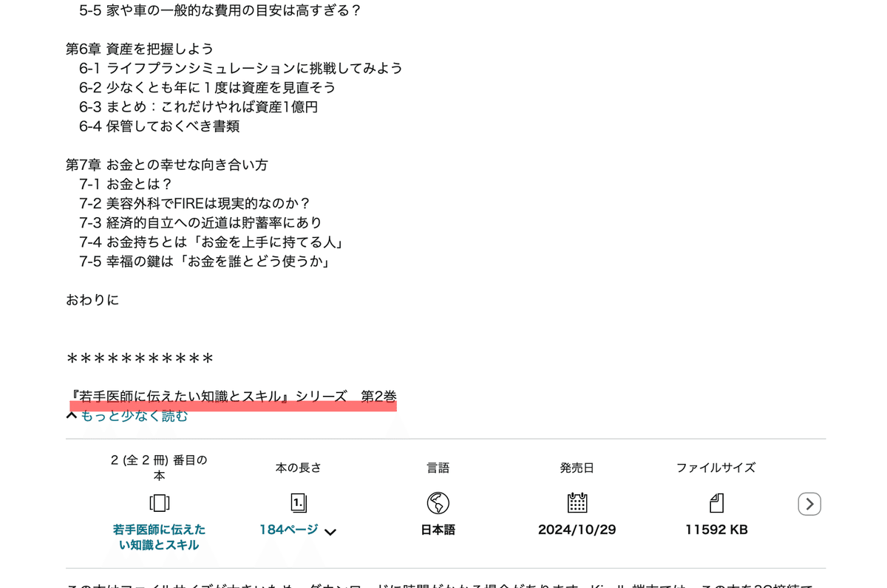This screenshot has height=588, width=887.
Task: Click the 日本語 language value
Action: click(x=438, y=530)
